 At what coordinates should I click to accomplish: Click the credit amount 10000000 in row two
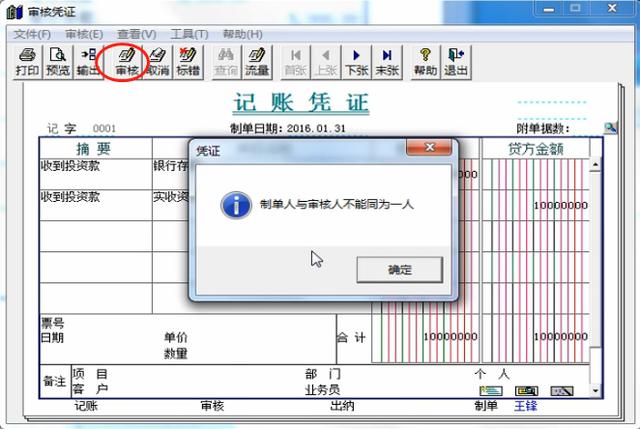(x=561, y=205)
